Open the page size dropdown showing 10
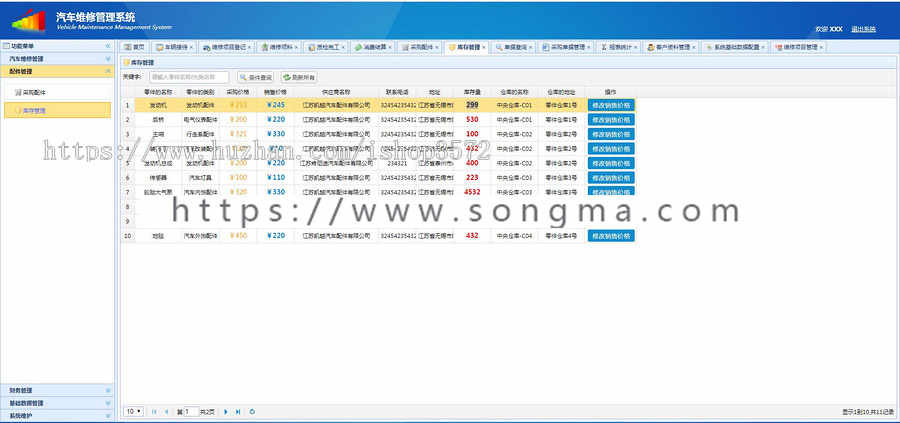The image size is (900, 423). tap(134, 412)
